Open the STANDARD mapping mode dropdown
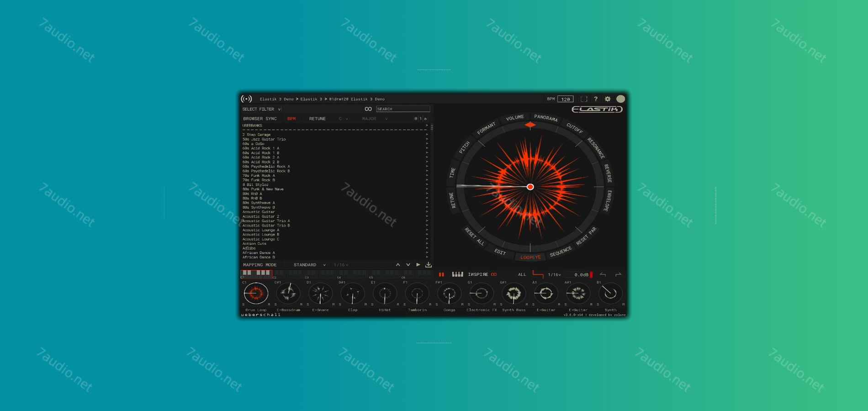The image size is (868, 411). tap(309, 265)
